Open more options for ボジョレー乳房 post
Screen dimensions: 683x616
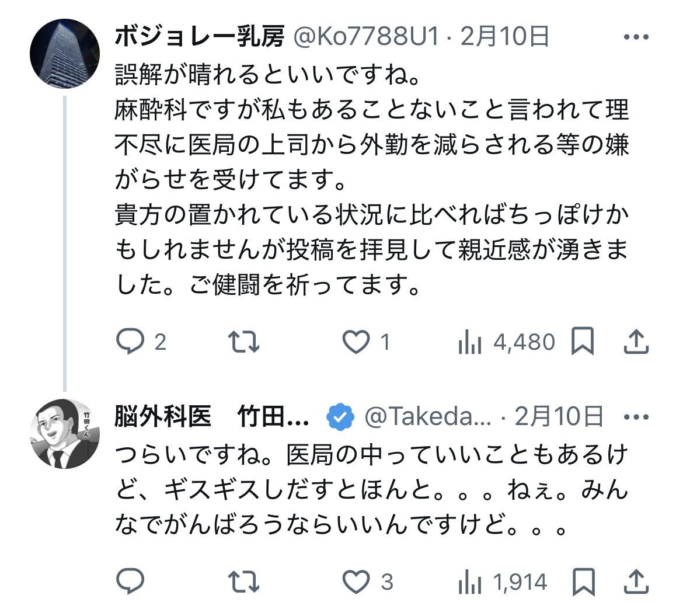coord(636,37)
